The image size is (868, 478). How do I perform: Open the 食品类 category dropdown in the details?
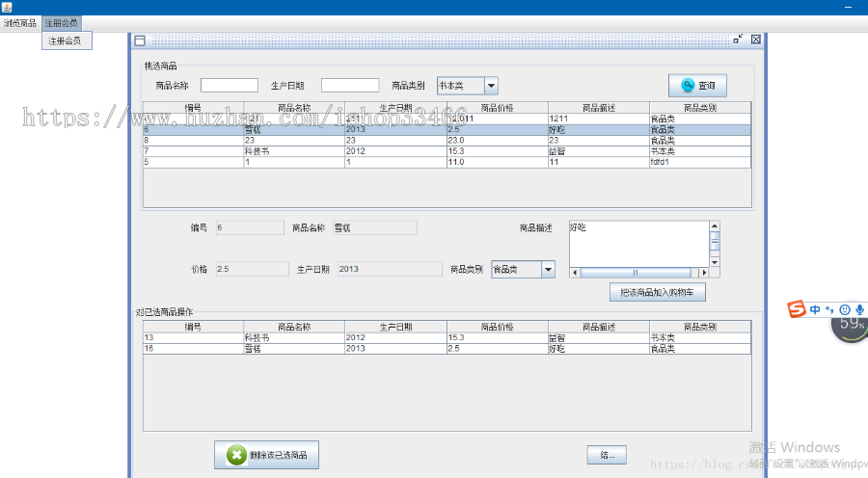[x=523, y=270]
